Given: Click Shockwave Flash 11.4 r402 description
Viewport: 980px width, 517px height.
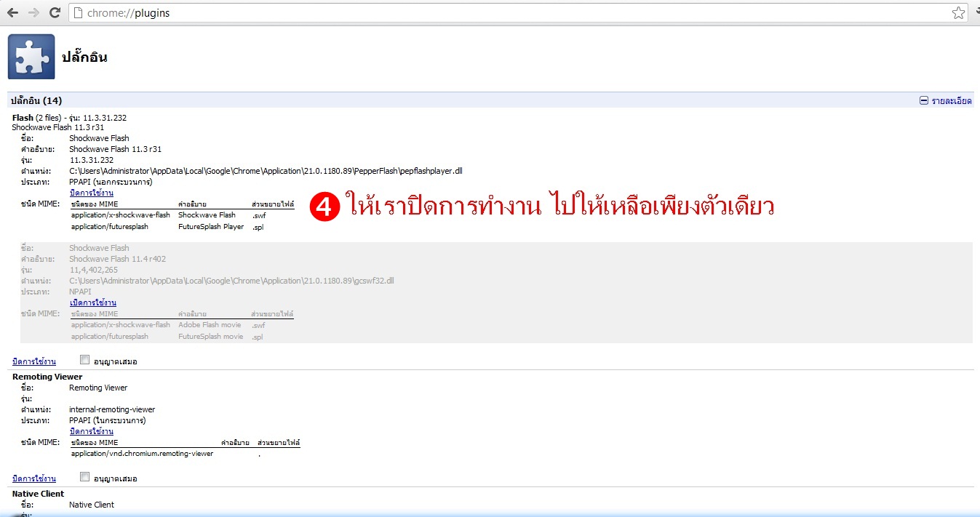Looking at the screenshot, I should pyautogui.click(x=118, y=259).
